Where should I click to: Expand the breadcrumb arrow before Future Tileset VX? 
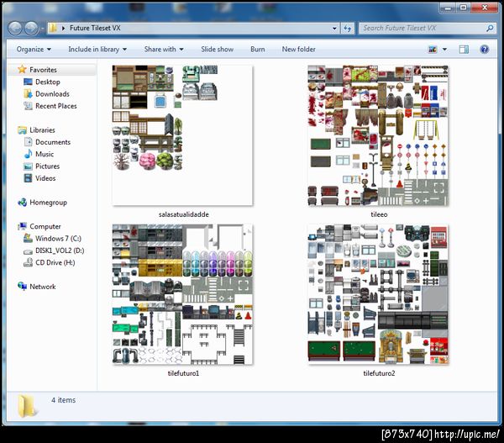(x=63, y=29)
